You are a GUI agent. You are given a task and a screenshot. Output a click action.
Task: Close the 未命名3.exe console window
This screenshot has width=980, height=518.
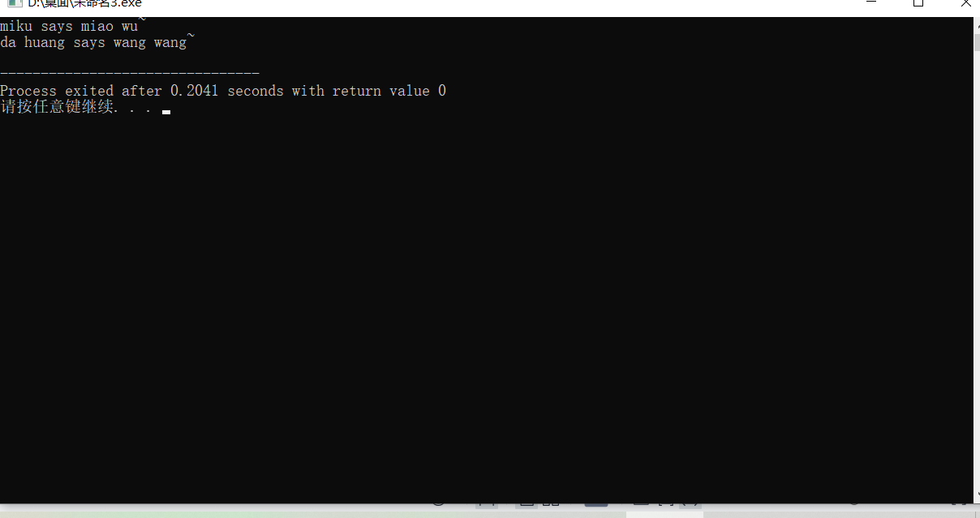(x=965, y=3)
